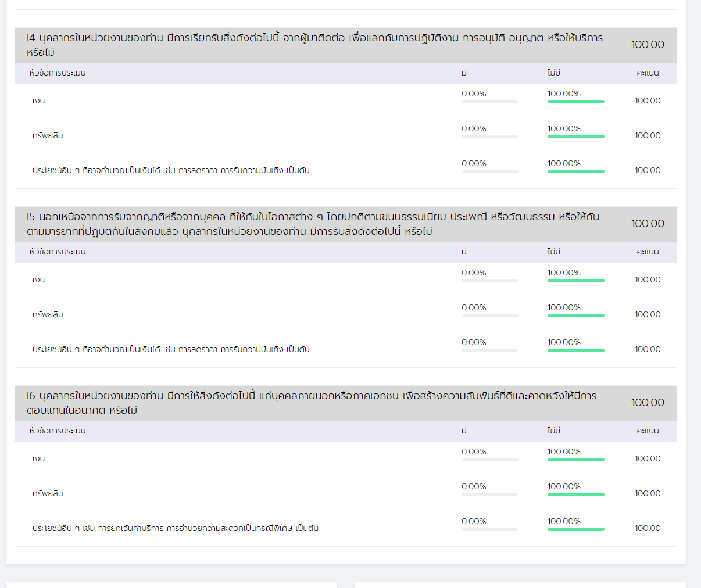Click the มี column header in I4 table
Screen dimensions: 701x588
pos(464,73)
